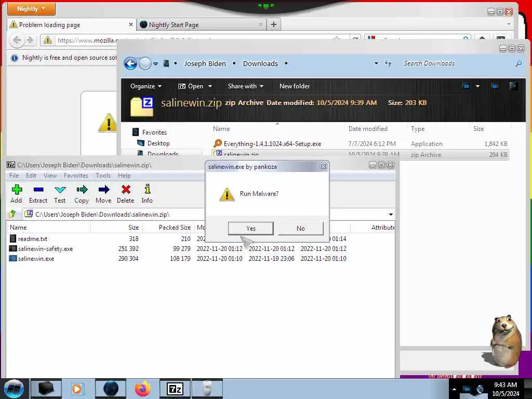
Task: Click the 7-Zip icon on taskbar
Action: (175, 389)
